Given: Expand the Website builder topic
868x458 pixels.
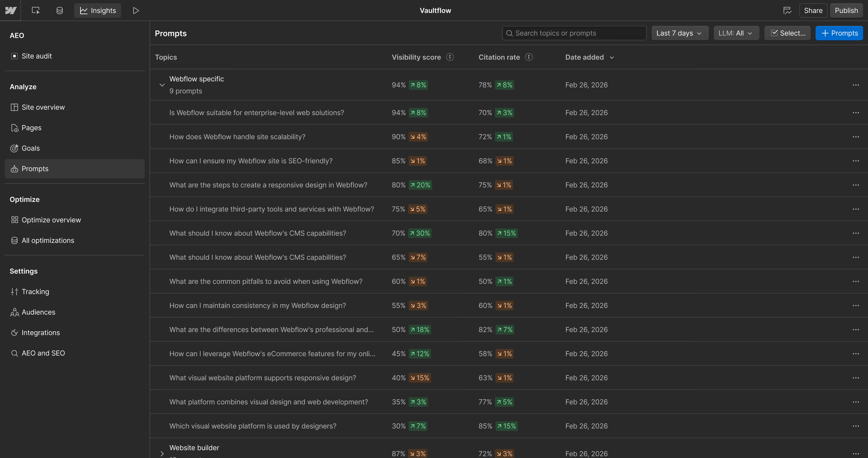Looking at the screenshot, I should [162, 453].
